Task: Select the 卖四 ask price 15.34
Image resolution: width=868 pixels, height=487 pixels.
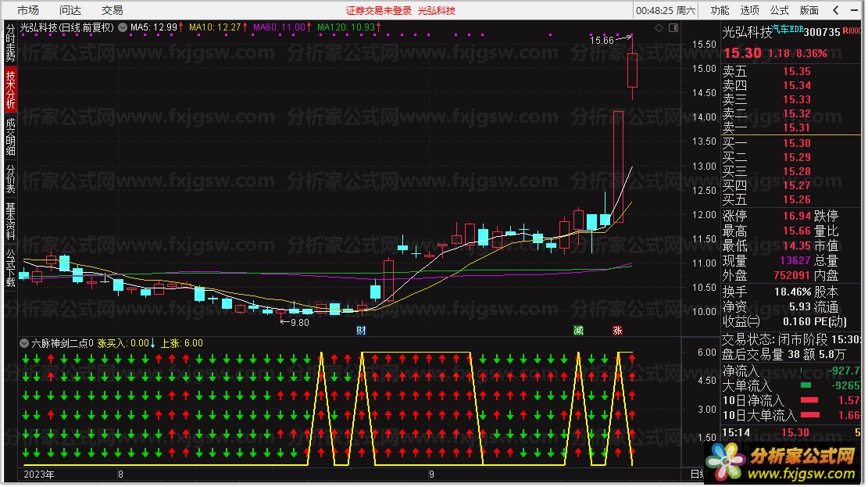Action: coord(797,85)
